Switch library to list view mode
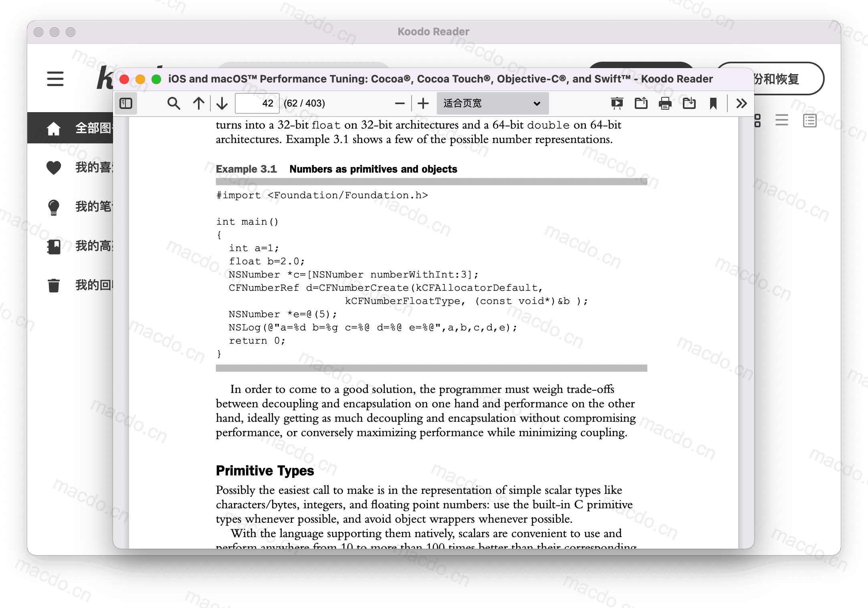 (x=782, y=120)
